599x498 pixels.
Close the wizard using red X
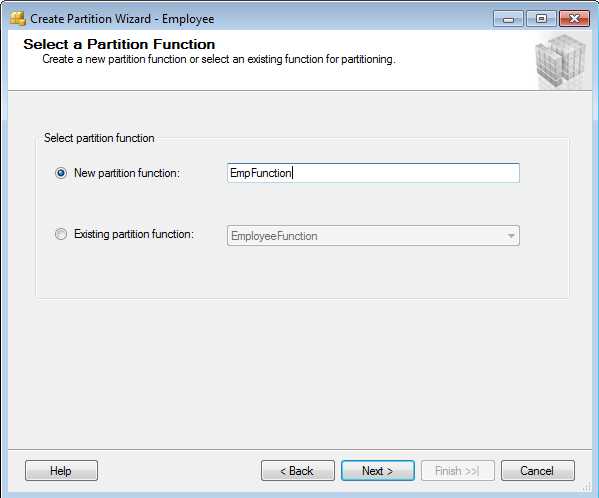574,19
